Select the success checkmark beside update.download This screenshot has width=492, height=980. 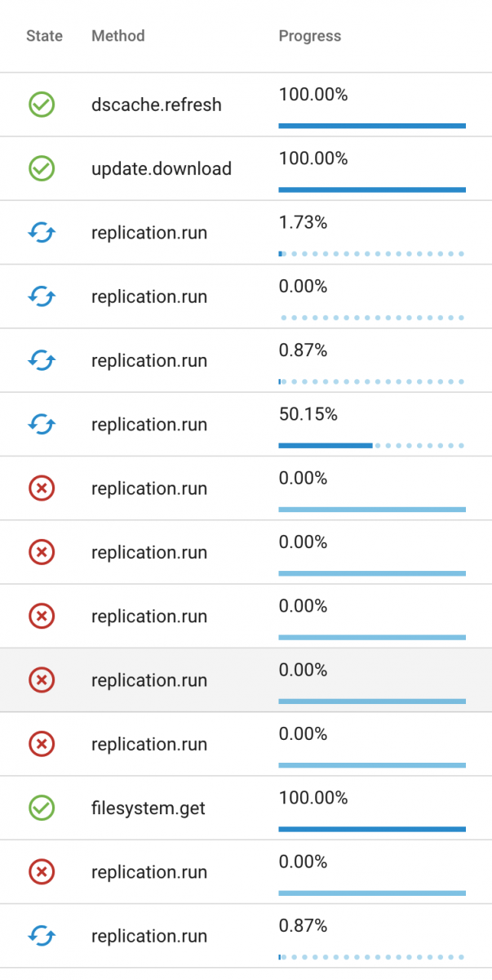coord(42,168)
